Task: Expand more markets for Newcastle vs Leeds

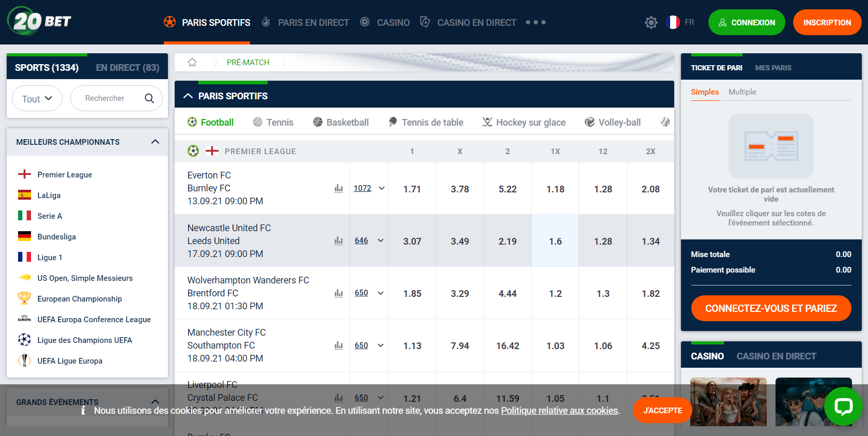Action: [x=381, y=240]
